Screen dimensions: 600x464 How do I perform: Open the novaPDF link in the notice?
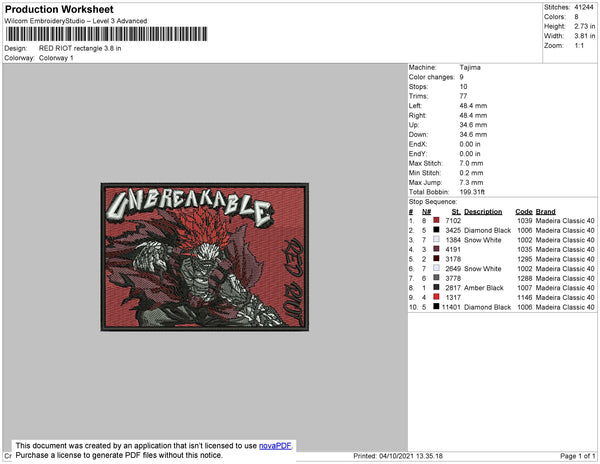point(275,446)
